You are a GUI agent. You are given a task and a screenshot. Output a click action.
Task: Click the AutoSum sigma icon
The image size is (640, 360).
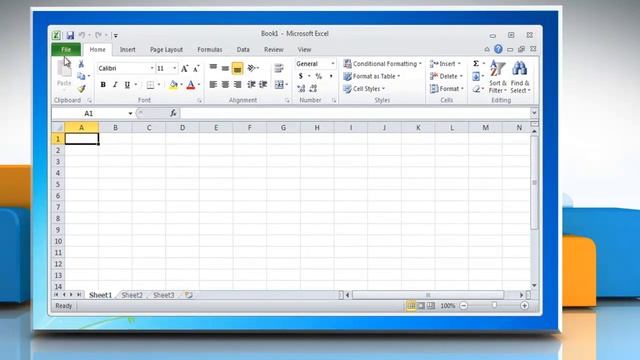[x=476, y=64]
